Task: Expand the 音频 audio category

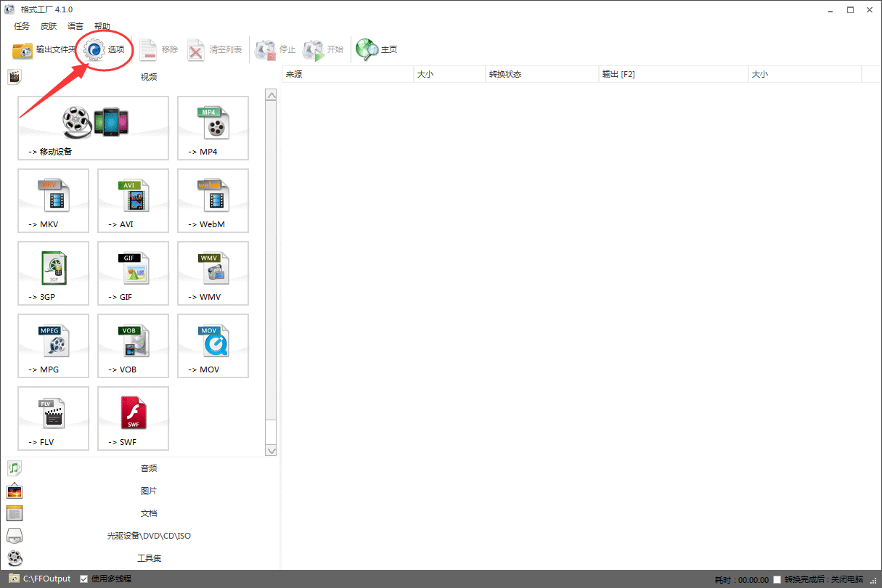Action: [148, 468]
